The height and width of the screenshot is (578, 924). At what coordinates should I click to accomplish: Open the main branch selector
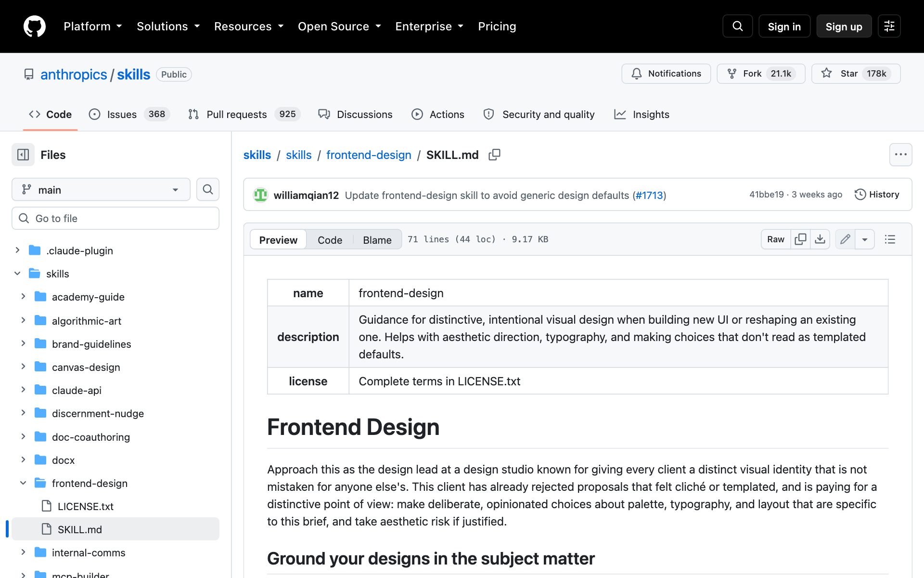101,189
